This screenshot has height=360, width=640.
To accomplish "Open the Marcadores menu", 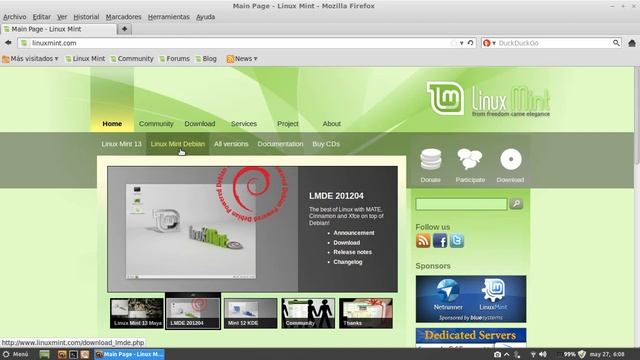I will (x=123, y=17).
